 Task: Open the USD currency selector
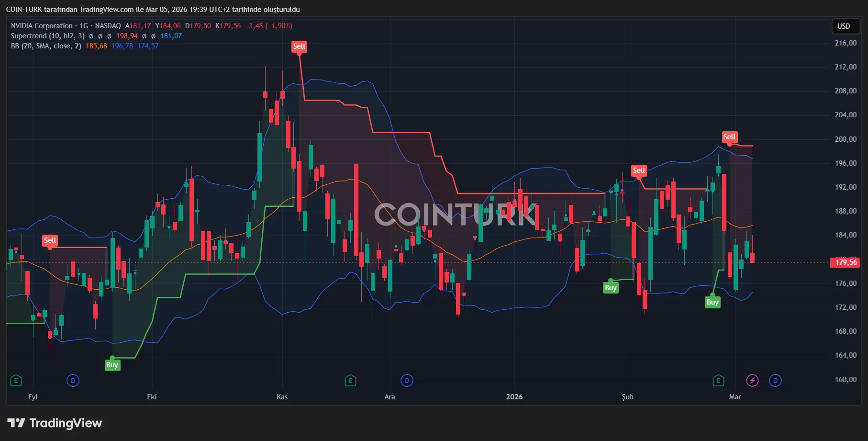pos(843,26)
